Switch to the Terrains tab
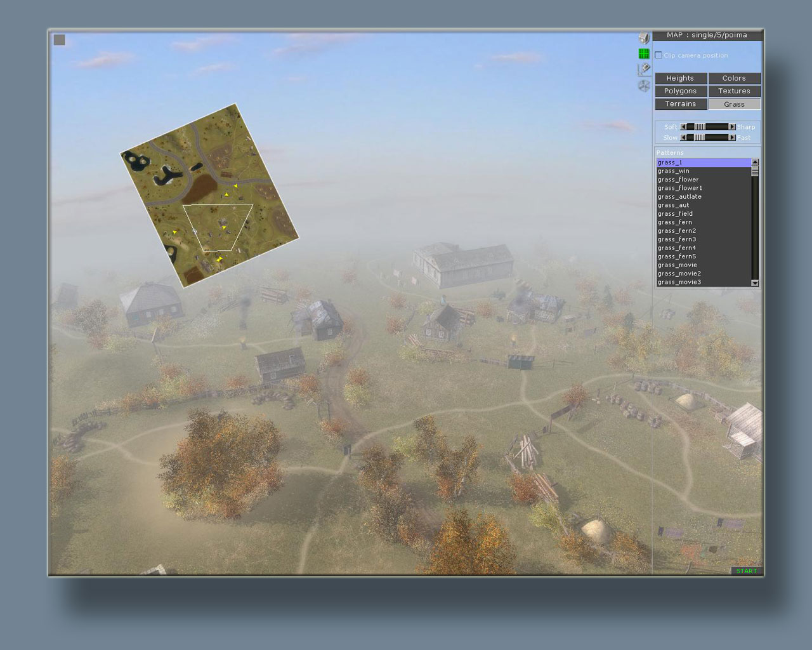 pyautogui.click(x=681, y=104)
